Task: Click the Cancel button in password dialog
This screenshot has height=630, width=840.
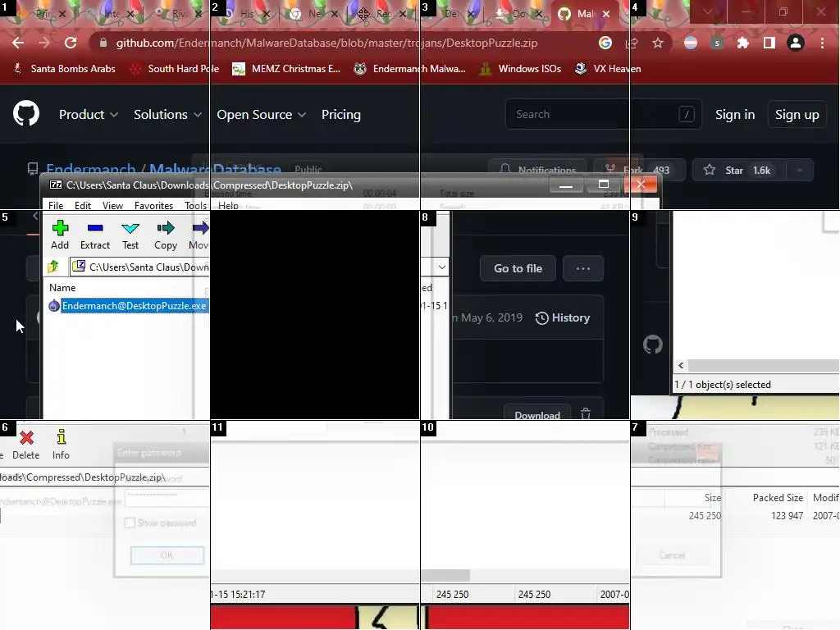Action: pos(673,555)
